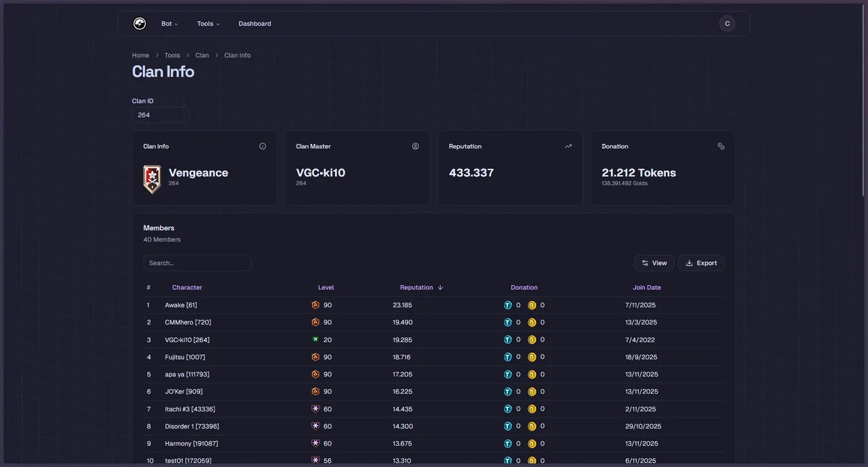Click the level badge icon for Awake
The height and width of the screenshot is (467, 868).
click(x=315, y=305)
